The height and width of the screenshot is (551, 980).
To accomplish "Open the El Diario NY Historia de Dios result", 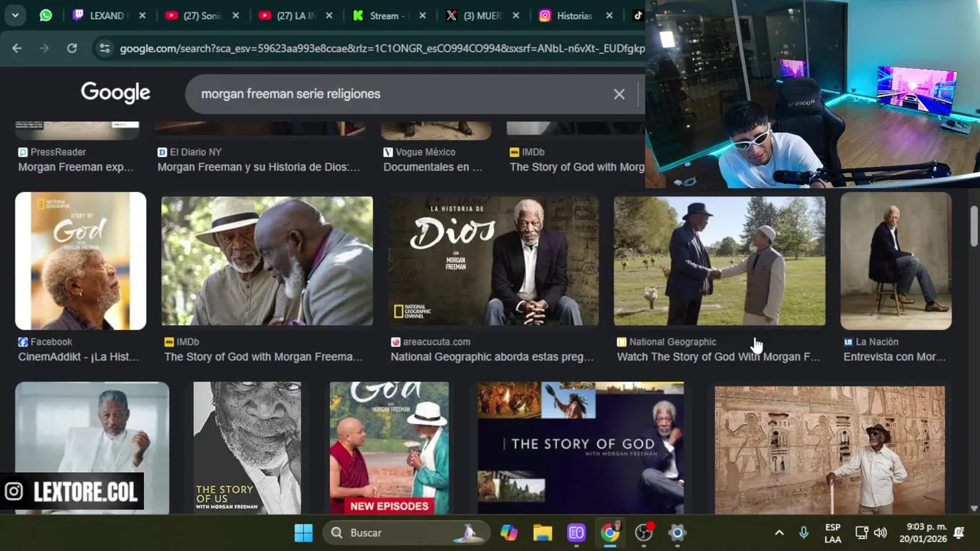I will pos(259,167).
